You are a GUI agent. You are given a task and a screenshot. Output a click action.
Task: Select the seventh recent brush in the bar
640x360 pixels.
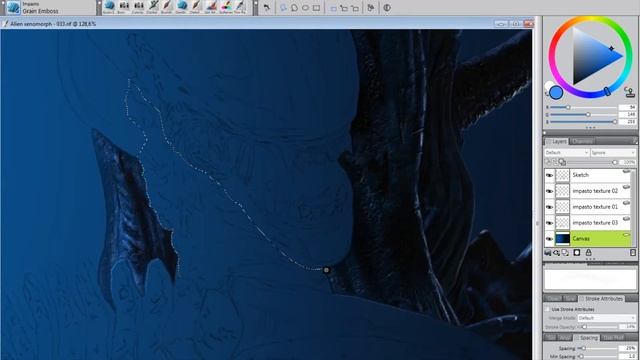pos(196,7)
